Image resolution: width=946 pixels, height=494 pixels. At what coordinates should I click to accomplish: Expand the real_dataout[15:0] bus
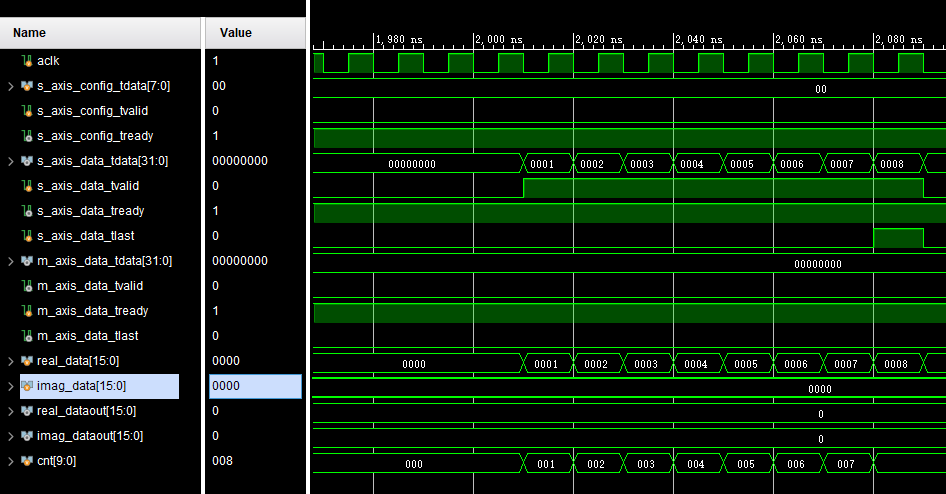point(10,411)
